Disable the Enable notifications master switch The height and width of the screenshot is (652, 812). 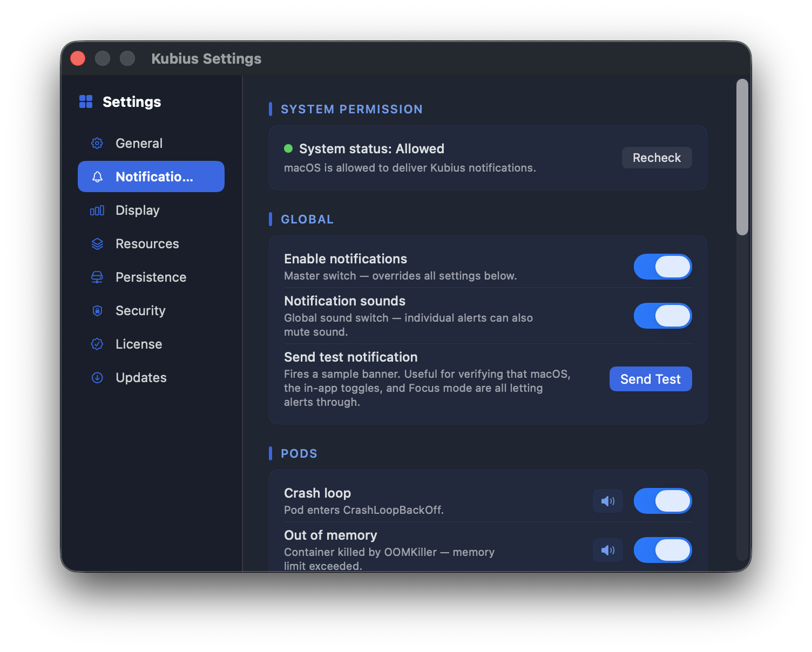coord(663,267)
